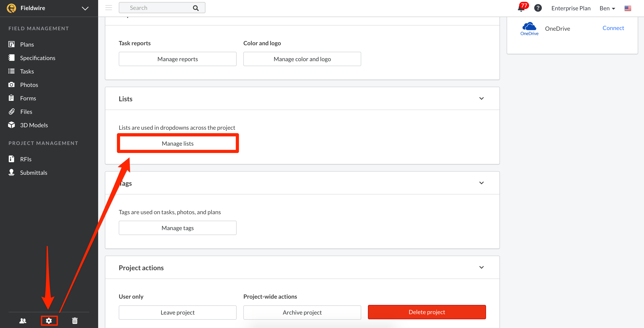644x328 pixels.
Task: Collapse the Lists section
Action: click(482, 98)
